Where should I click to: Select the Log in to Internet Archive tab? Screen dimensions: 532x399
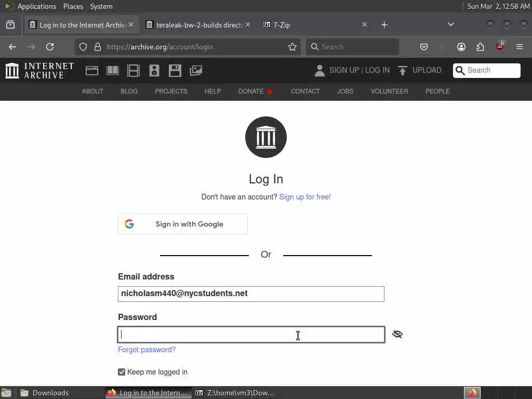coord(82,25)
